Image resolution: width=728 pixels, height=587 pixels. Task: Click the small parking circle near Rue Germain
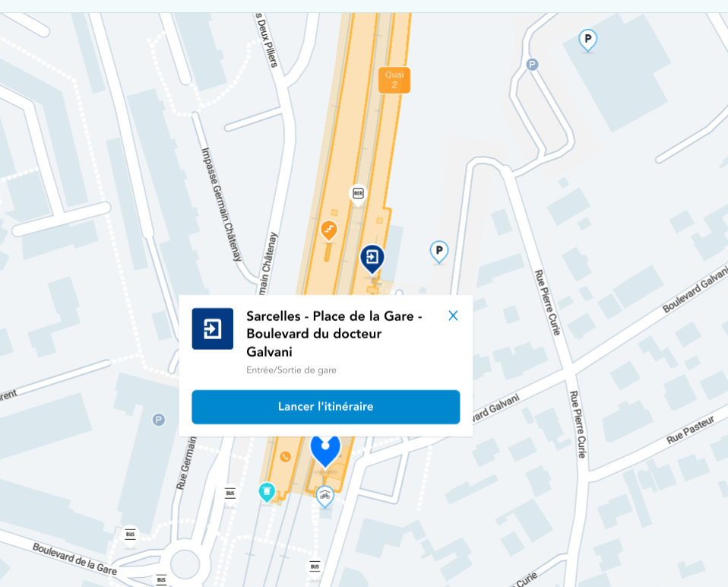click(158, 420)
